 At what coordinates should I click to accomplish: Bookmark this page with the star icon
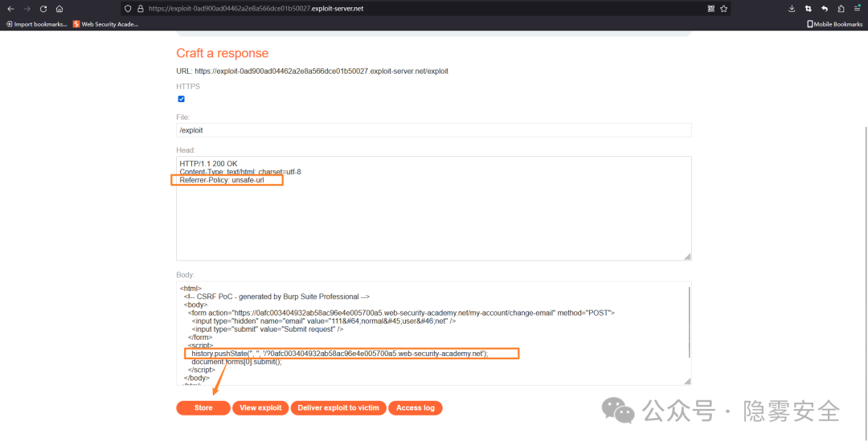pyautogui.click(x=723, y=9)
